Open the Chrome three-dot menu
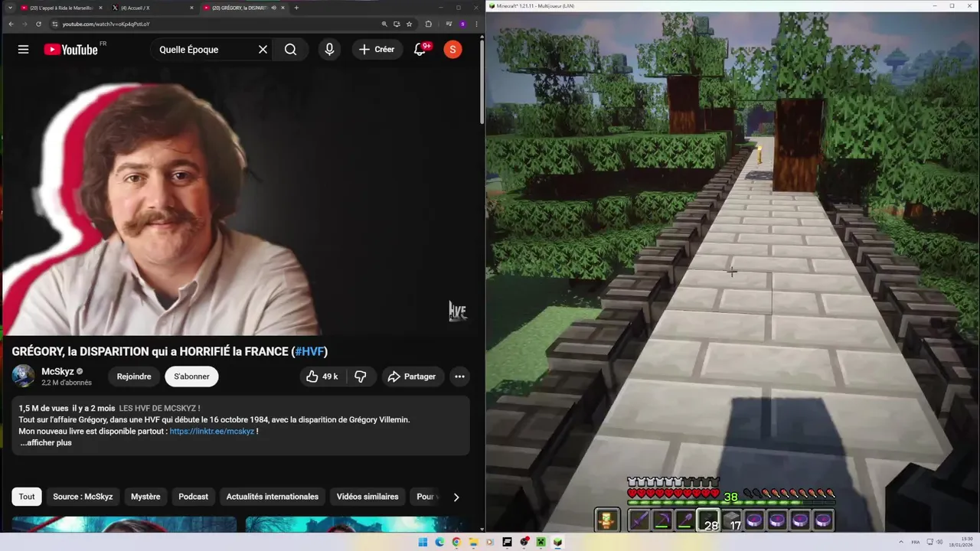The width and height of the screenshot is (980, 551). [x=476, y=24]
